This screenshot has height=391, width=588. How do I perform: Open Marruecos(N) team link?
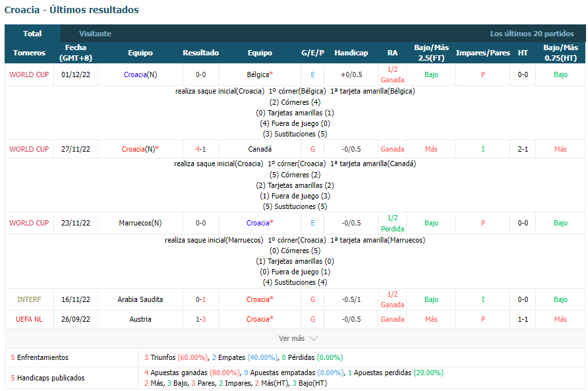coord(140,223)
